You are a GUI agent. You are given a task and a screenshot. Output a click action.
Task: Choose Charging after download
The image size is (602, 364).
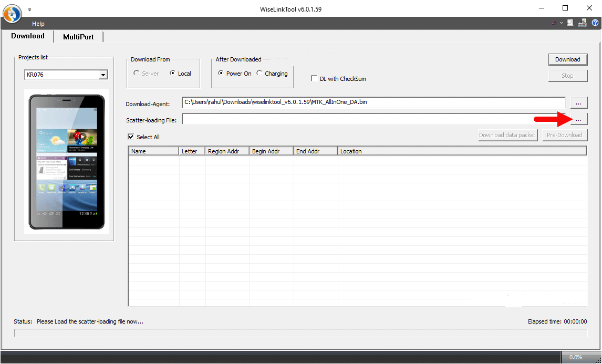[260, 74]
